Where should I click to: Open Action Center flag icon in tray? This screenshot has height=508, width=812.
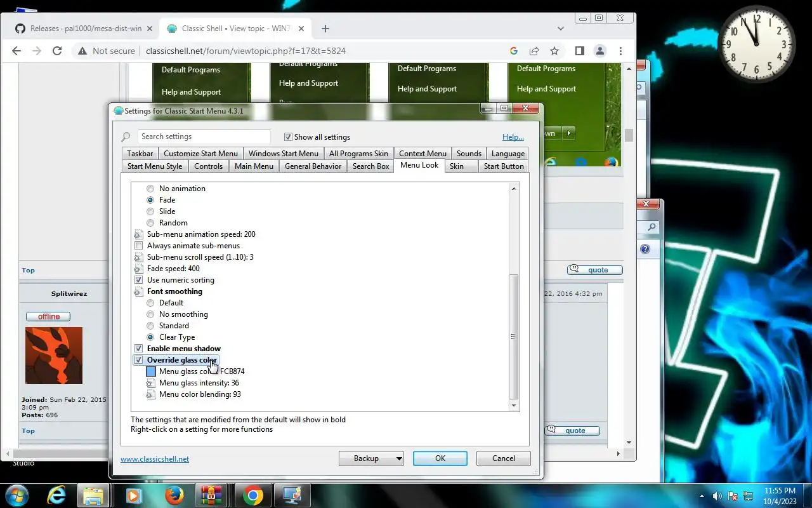[x=733, y=496]
